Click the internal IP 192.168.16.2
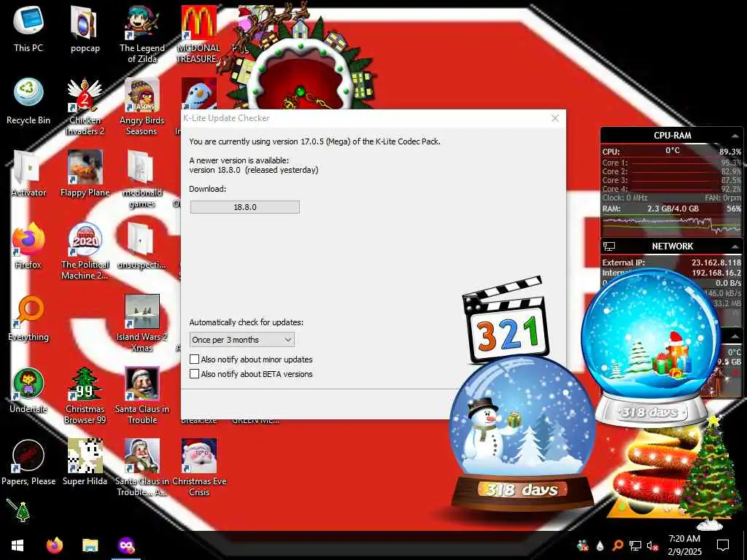Screen dimensions: 747x560 [x=716, y=273]
